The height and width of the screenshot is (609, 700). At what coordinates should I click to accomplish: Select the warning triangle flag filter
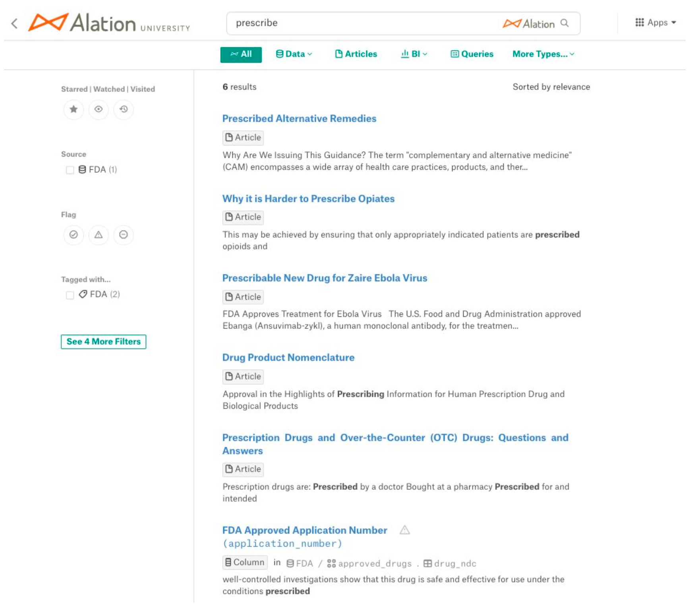coord(99,235)
